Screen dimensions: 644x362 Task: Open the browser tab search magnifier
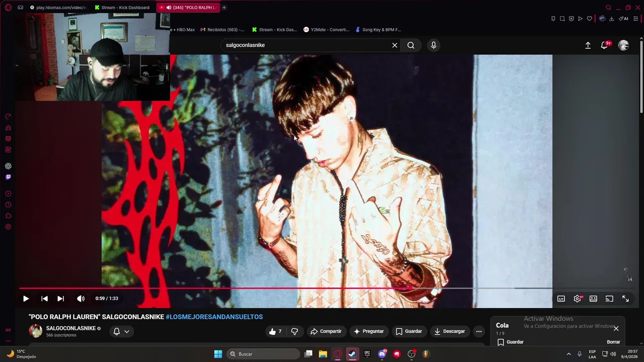(x=608, y=8)
